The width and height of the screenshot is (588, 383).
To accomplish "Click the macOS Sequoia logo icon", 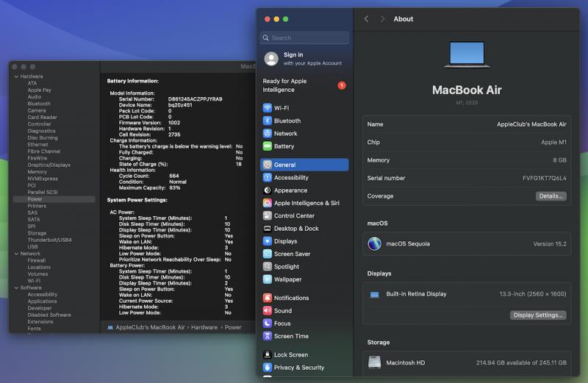I will click(x=374, y=244).
